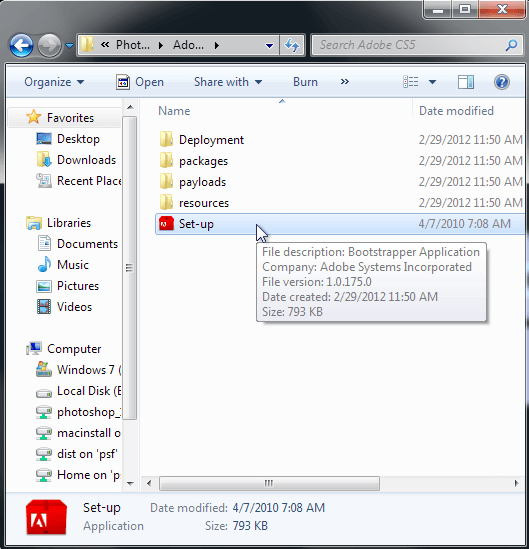This screenshot has width=529, height=549.
Task: Click the horizontal scroll left arrow
Action: [x=149, y=484]
